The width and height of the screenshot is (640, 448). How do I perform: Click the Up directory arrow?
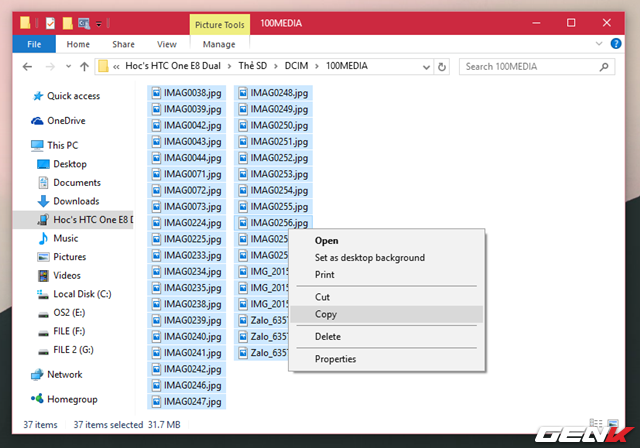click(83, 67)
